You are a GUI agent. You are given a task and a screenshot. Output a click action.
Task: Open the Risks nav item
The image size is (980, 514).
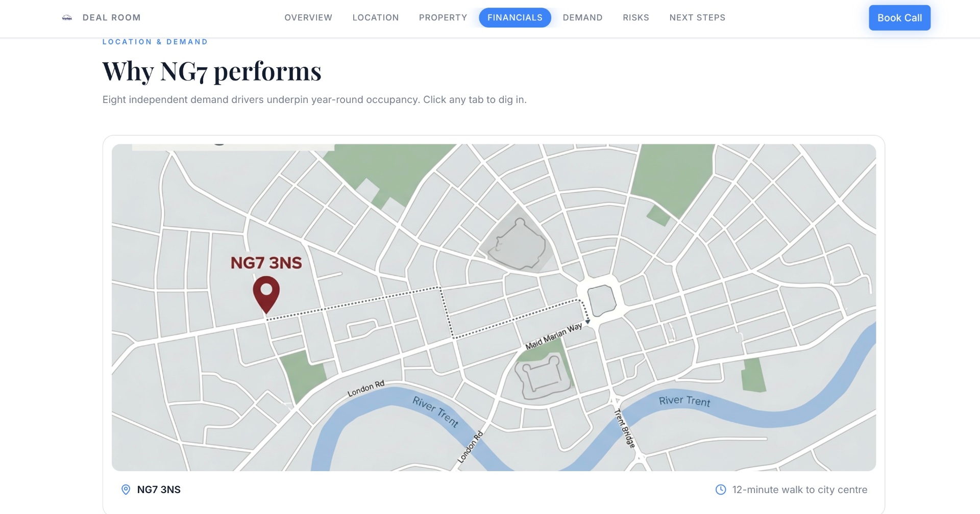pyautogui.click(x=636, y=17)
